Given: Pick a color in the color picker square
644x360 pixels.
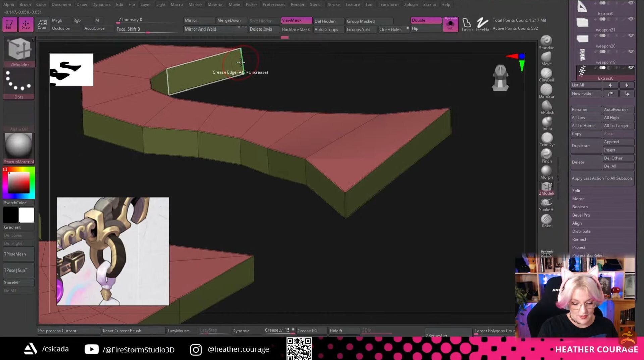Looking at the screenshot, I should tap(19, 183).
